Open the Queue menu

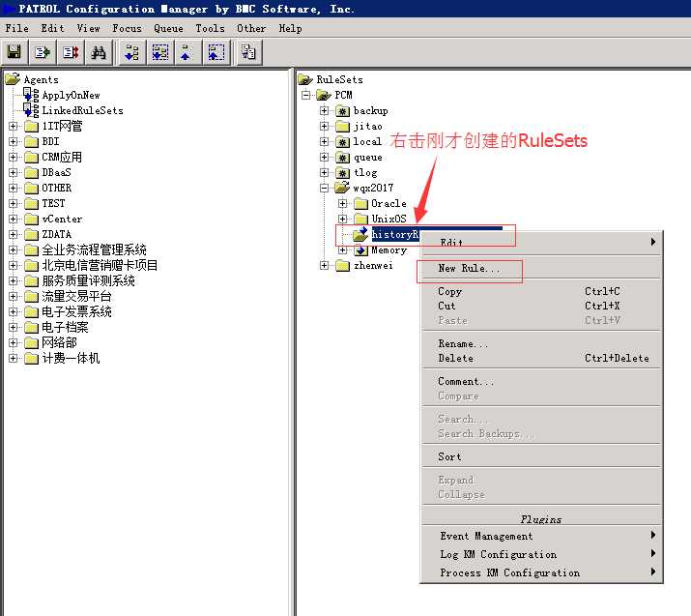pos(168,28)
